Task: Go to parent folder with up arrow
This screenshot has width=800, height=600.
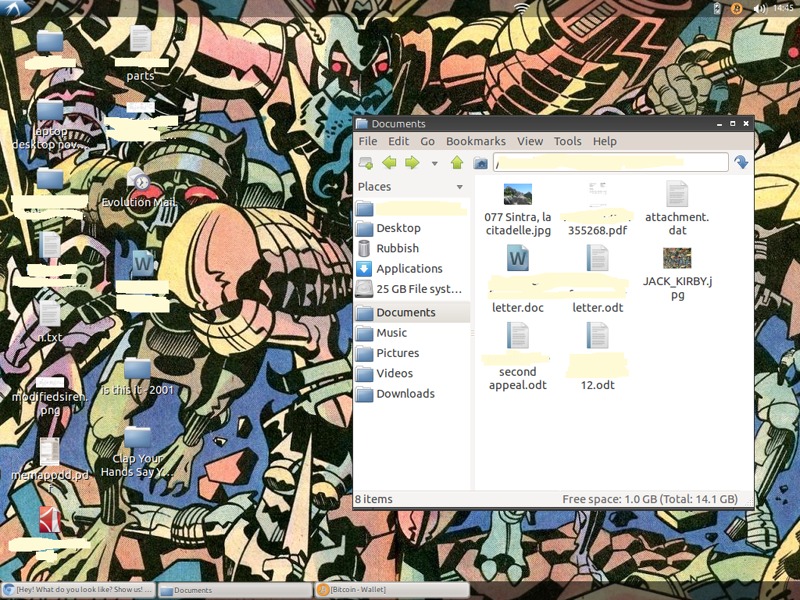Action: (457, 163)
